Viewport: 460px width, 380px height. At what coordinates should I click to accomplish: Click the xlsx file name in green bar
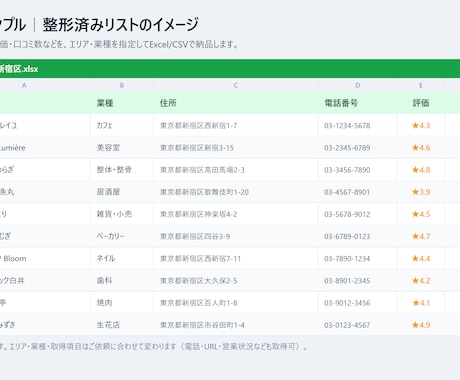pos(19,69)
